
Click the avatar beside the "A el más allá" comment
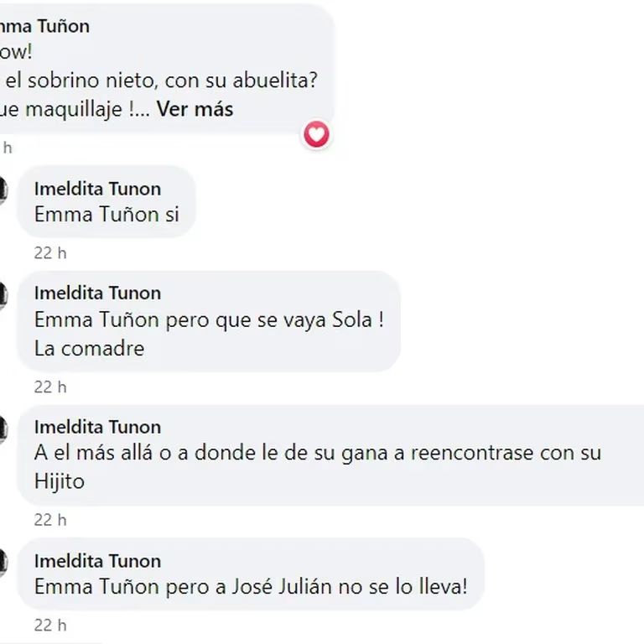tap(3, 429)
